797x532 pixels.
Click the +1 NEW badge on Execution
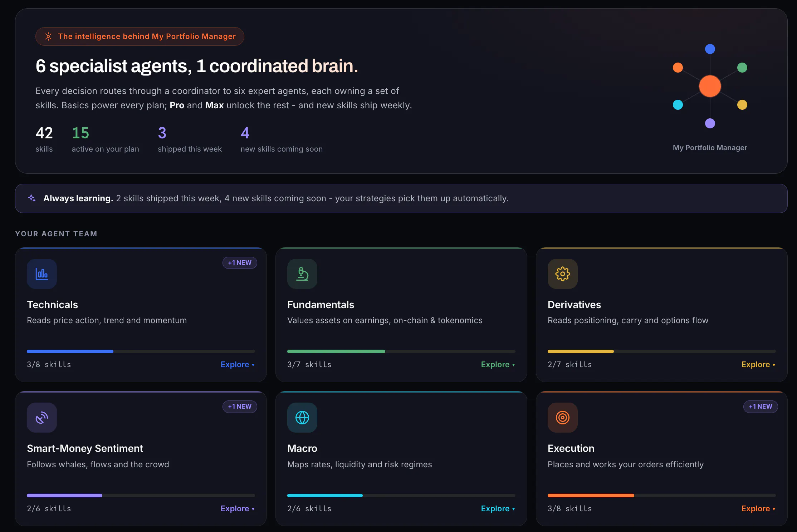tap(761, 407)
